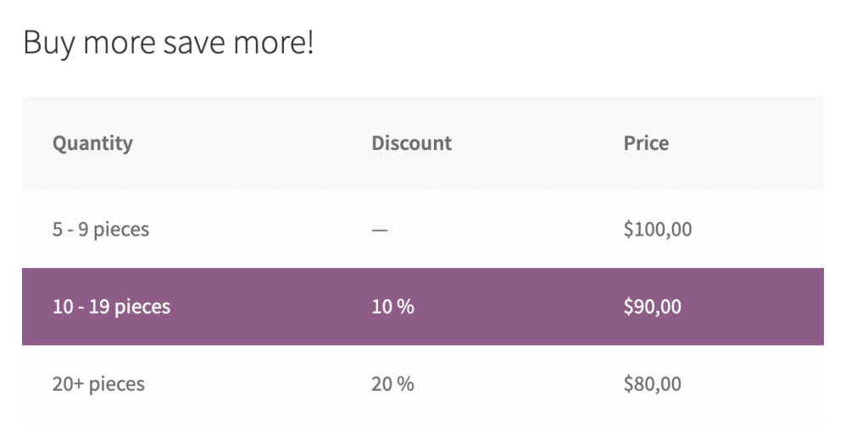Click the $90,00 price
Viewport: 868px width, 440px height.
click(x=652, y=307)
